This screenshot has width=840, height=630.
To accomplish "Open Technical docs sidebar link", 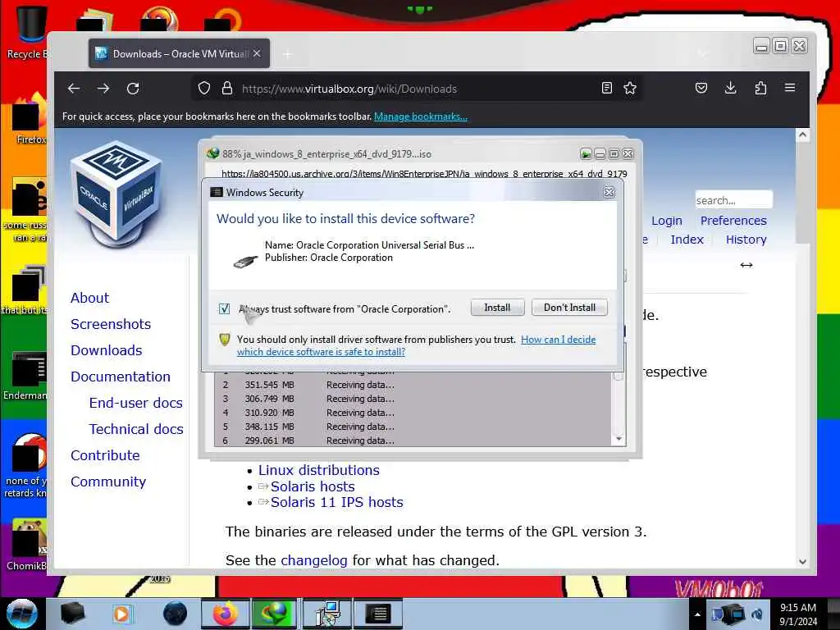I will click(x=136, y=429).
